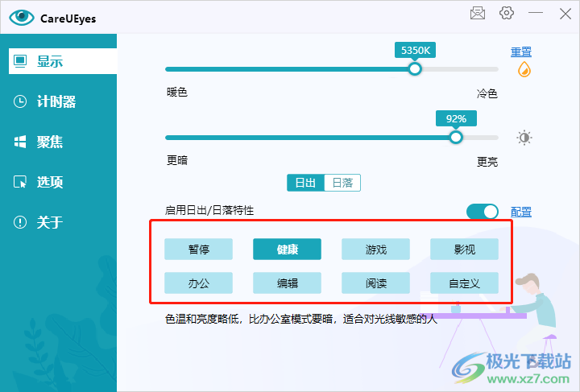The image size is (580, 392).
Task: Click the 重置 link
Action: coord(521,52)
